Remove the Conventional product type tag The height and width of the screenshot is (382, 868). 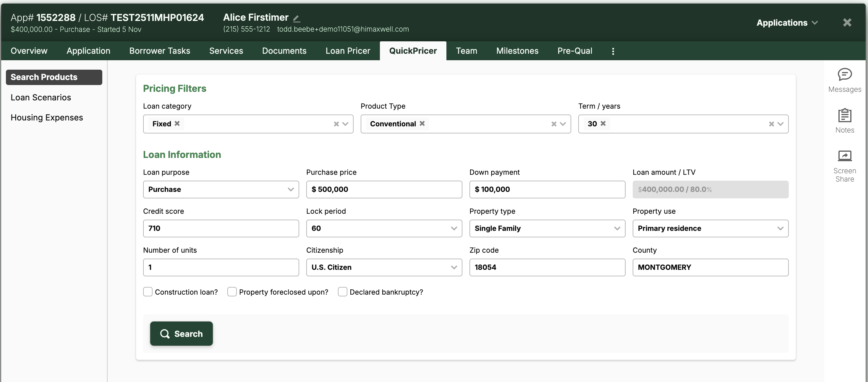[x=422, y=123]
